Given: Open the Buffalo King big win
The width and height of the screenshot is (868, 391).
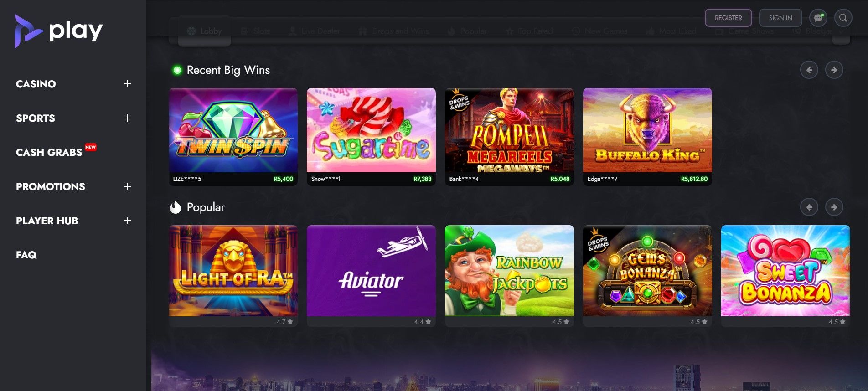Looking at the screenshot, I should pyautogui.click(x=647, y=137).
